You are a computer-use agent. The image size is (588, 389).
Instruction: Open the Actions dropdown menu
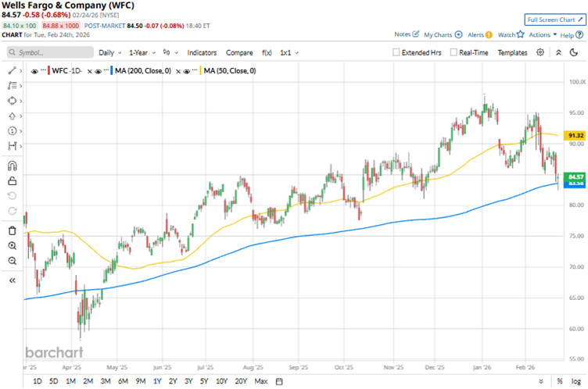click(x=540, y=34)
